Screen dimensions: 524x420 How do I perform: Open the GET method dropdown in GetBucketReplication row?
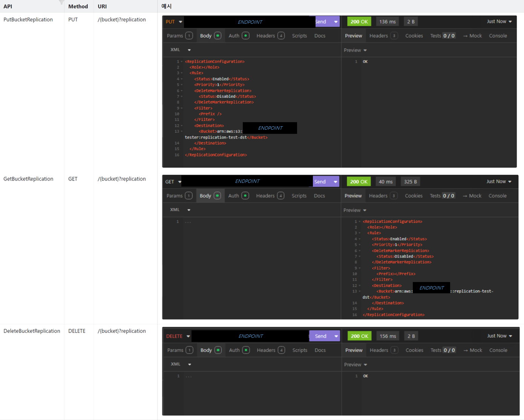(173, 182)
